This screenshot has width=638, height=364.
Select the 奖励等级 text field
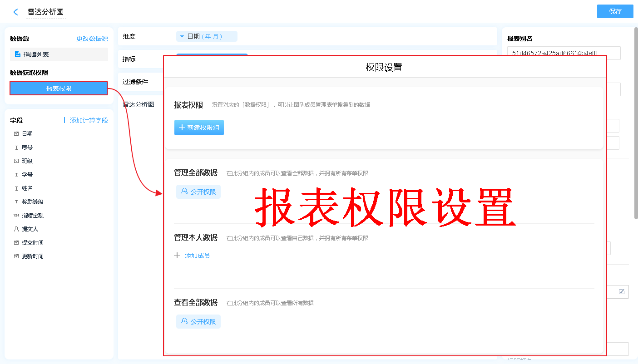tap(32, 202)
